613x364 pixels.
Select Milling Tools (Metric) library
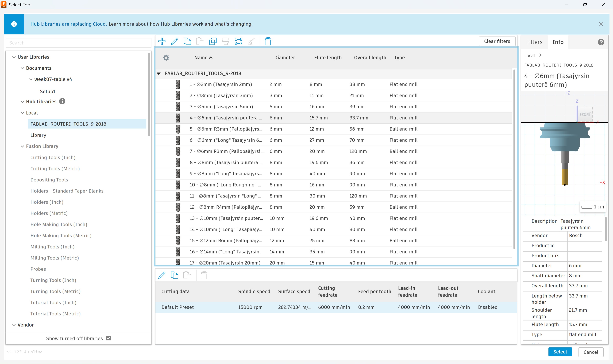pyautogui.click(x=54, y=258)
